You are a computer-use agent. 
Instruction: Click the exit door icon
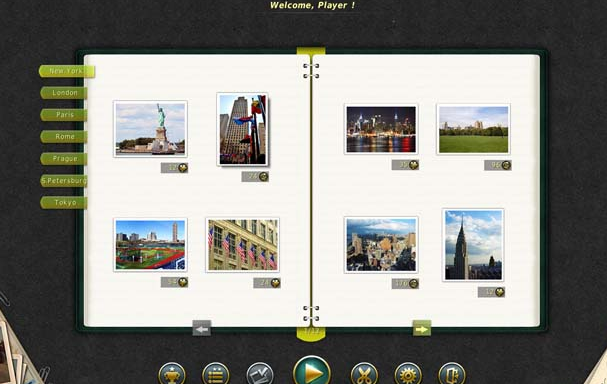click(x=452, y=374)
